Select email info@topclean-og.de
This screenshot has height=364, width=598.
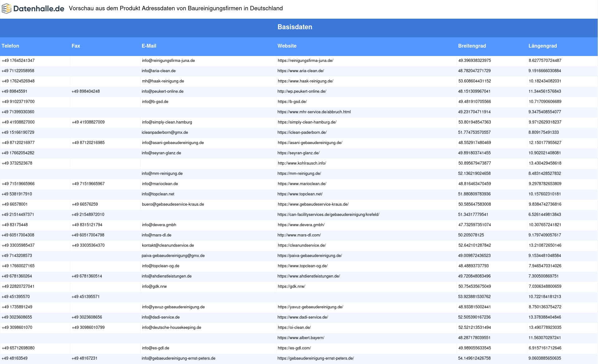tap(160, 266)
